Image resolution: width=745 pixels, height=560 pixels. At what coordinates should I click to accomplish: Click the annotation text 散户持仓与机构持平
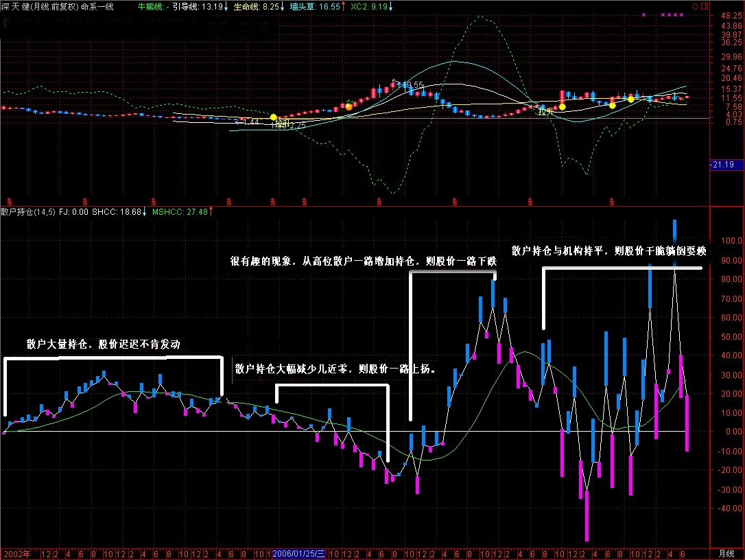(x=558, y=251)
